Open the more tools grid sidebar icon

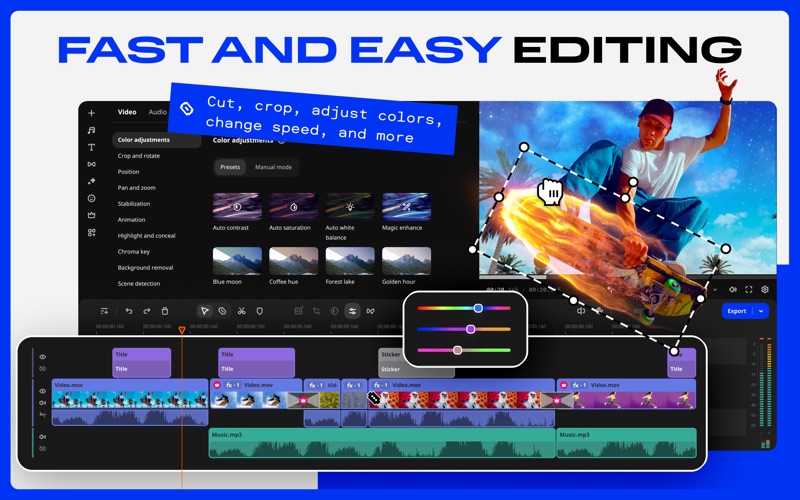pos(91,233)
